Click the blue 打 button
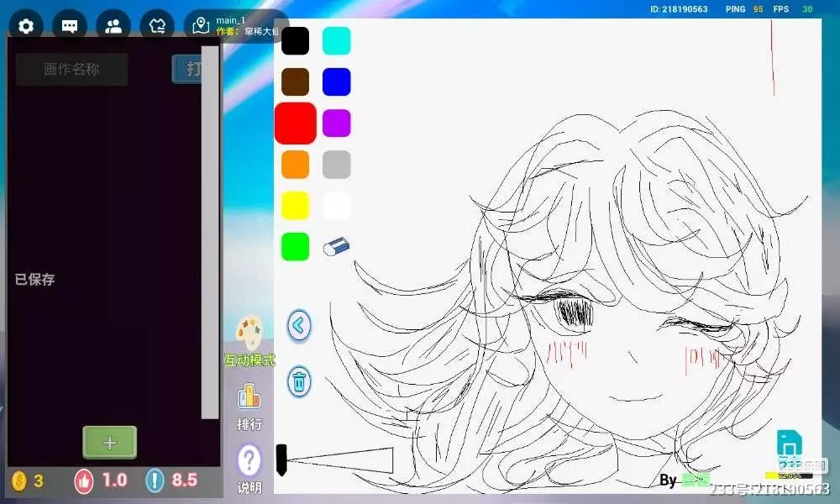The image size is (840, 504). 186,69
